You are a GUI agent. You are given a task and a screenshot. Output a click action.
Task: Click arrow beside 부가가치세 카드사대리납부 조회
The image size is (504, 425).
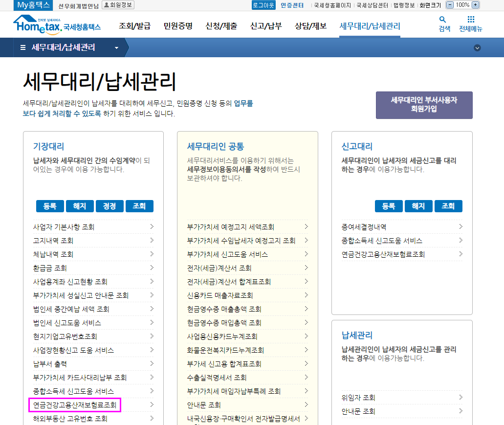152,377
